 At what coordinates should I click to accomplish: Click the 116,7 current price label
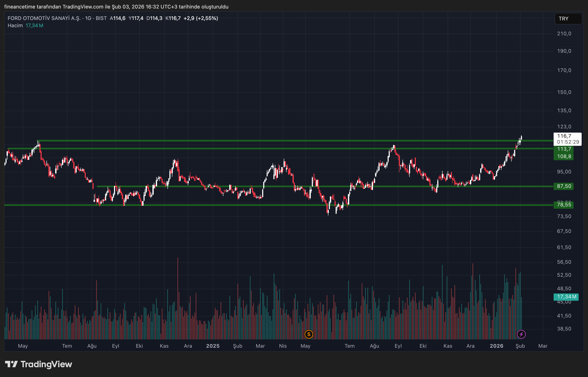pyautogui.click(x=564, y=136)
